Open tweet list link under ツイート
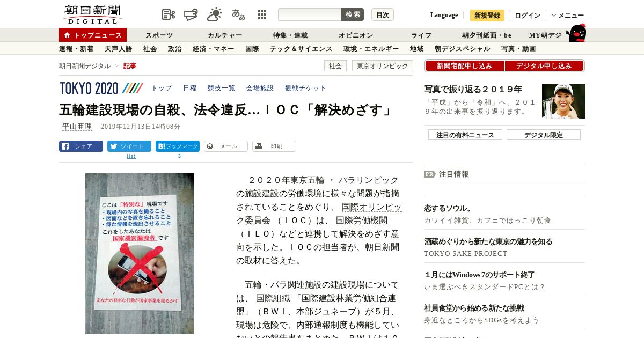The width and height of the screenshot is (644, 338). pos(131,156)
